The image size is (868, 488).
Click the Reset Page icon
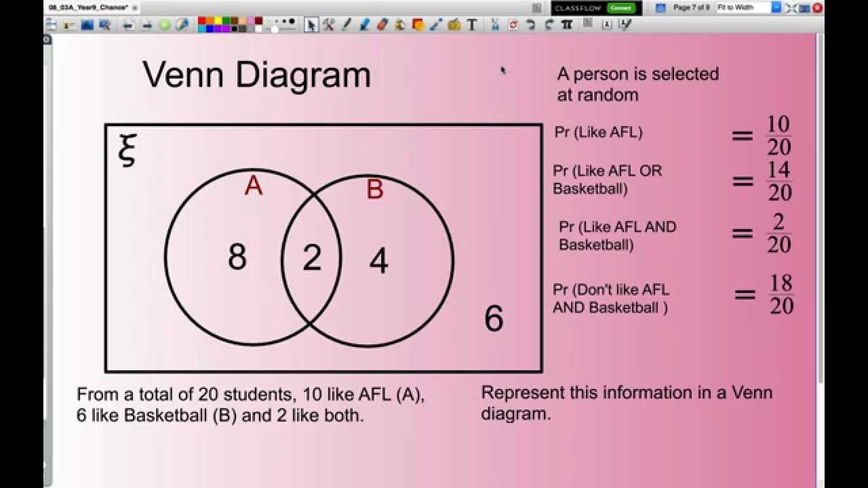513,25
